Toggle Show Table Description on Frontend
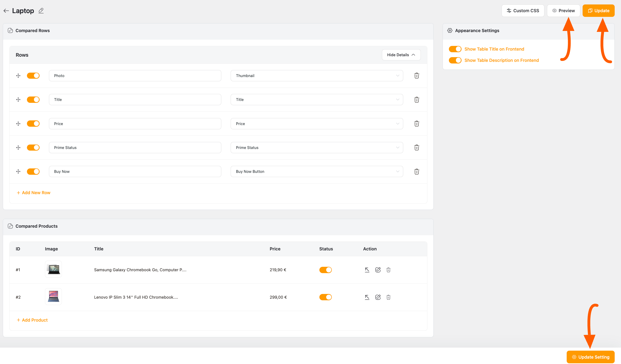This screenshot has width=621, height=364. pyautogui.click(x=455, y=60)
